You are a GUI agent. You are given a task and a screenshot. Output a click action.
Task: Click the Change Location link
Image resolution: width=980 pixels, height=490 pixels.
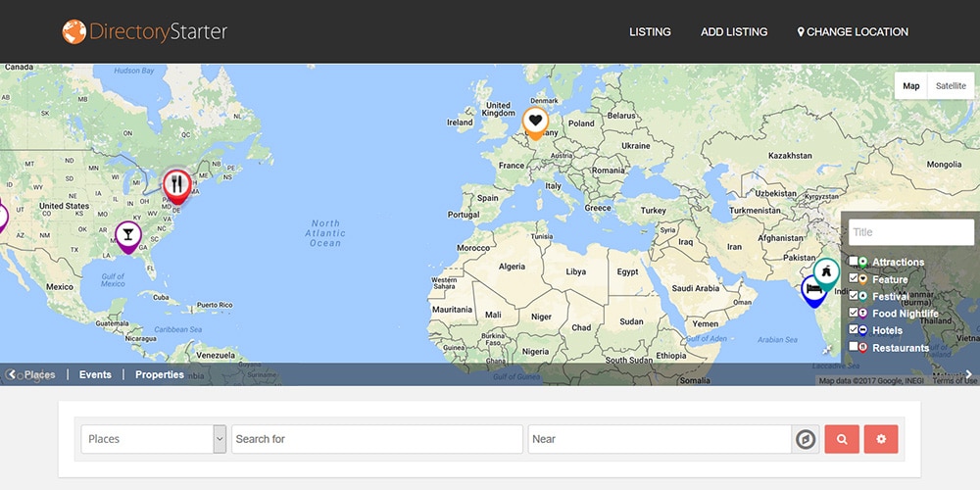pyautogui.click(x=854, y=32)
